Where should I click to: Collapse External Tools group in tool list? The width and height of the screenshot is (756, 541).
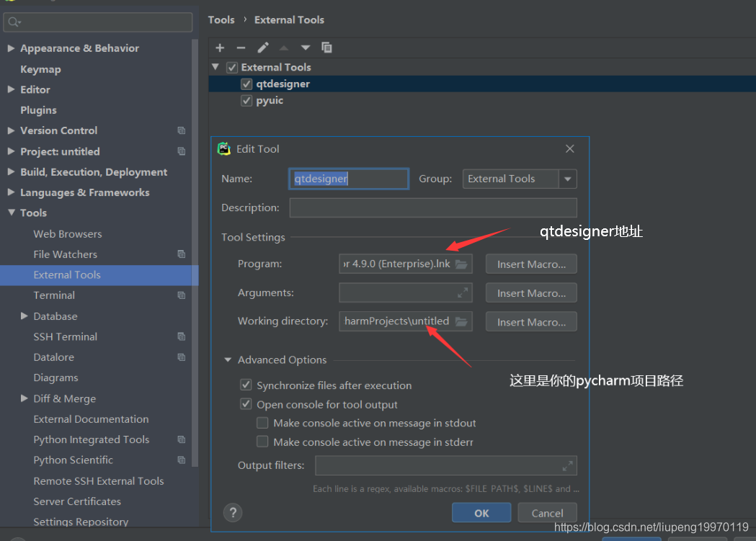[215, 67]
